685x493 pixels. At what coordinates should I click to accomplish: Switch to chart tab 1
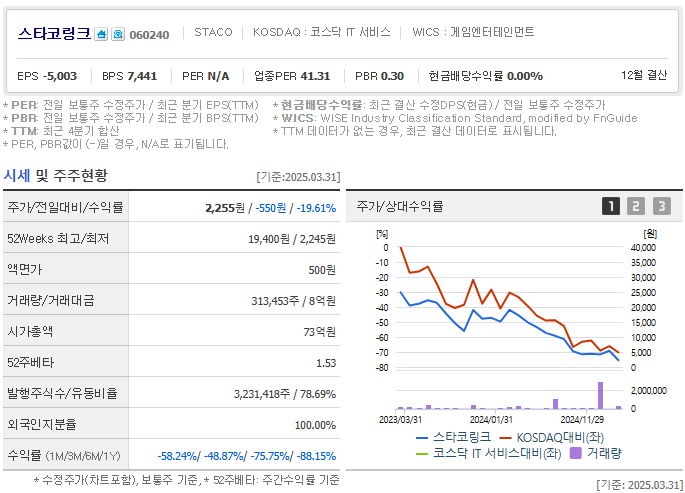coord(611,206)
